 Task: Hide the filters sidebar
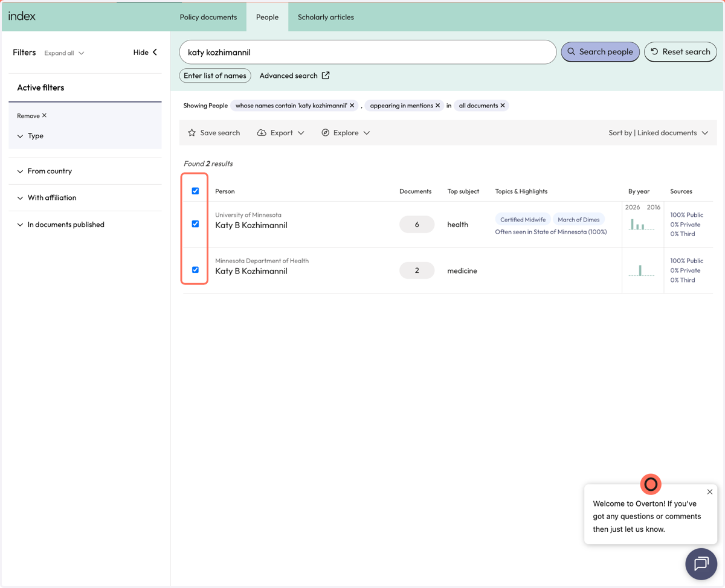pyautogui.click(x=146, y=53)
